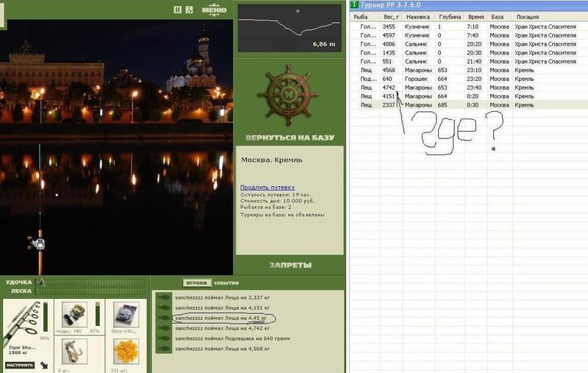Click fish icon beside 4,568 кг catch
Viewport: 588px width, 373px height.
click(164, 349)
